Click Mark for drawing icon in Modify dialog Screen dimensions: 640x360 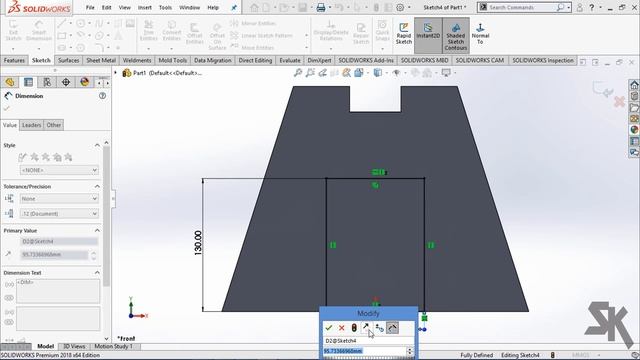pos(392,328)
